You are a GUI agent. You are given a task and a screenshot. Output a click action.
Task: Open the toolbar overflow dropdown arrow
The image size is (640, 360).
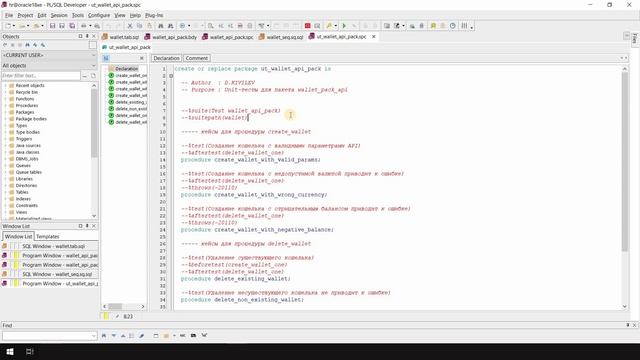pos(472,27)
